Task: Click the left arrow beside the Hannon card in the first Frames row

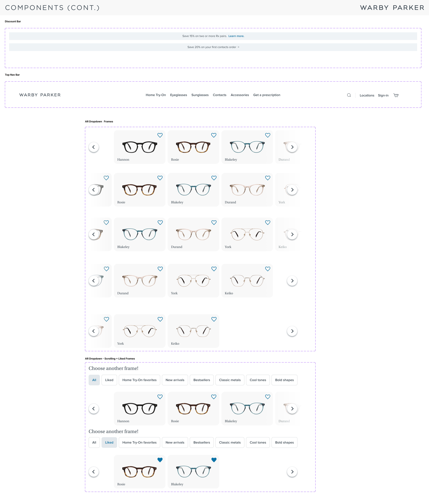Action: 94,147
